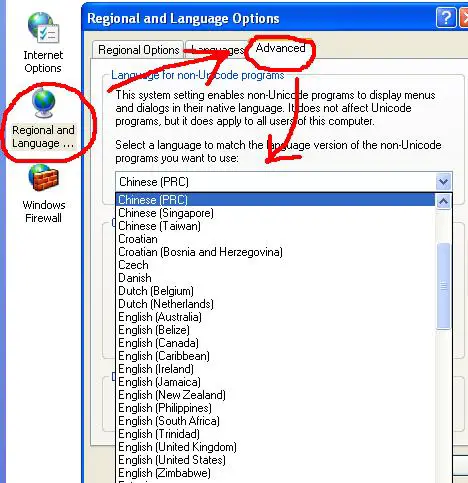
Task: Click the dialog Help question mark button
Action: coord(446,17)
